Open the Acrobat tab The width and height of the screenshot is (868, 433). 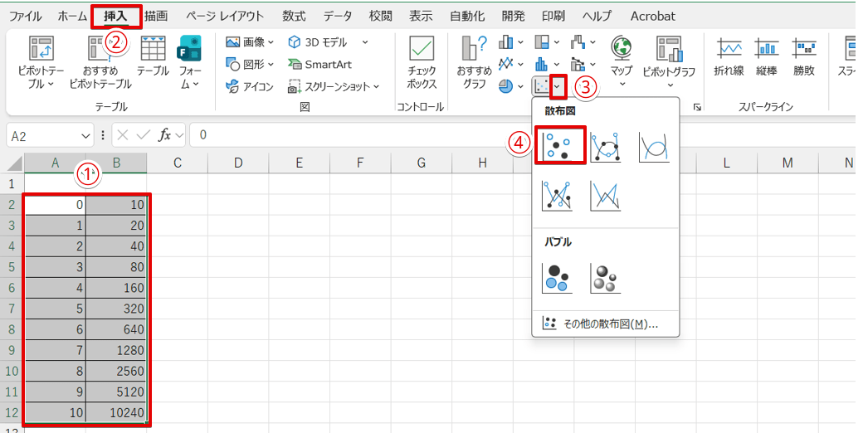point(653,16)
